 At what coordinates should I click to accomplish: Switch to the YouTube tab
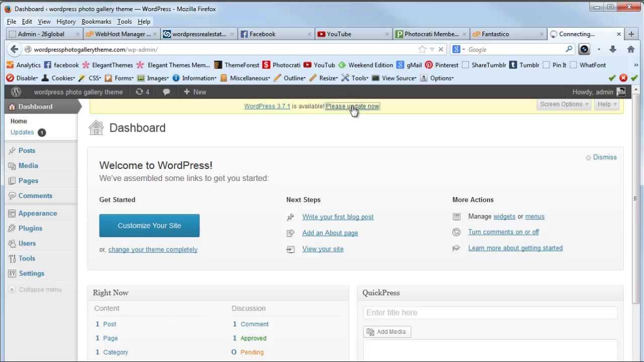[354, 34]
